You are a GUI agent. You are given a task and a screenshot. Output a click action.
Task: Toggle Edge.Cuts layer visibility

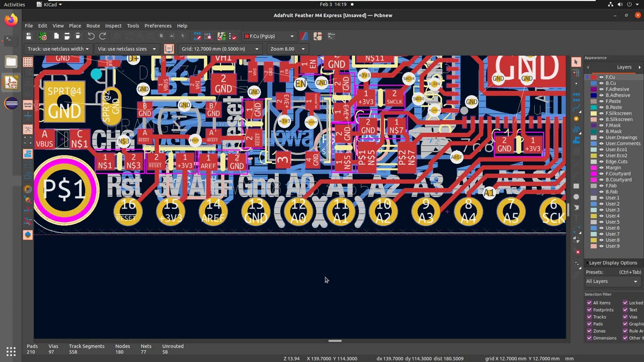pyautogui.click(x=601, y=161)
